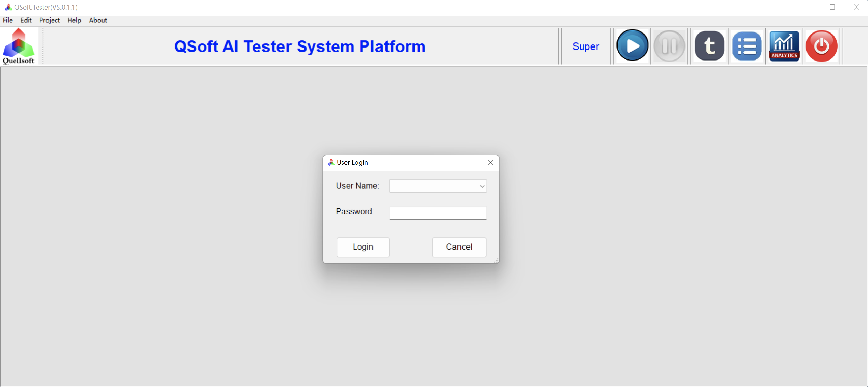The image size is (868, 387).
Task: Click the User Login dialog title icon
Action: (x=330, y=162)
